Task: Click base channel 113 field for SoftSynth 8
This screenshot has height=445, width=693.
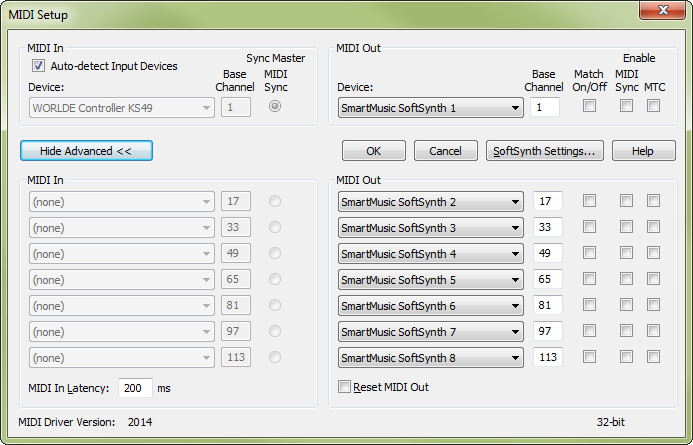Action: click(x=548, y=358)
